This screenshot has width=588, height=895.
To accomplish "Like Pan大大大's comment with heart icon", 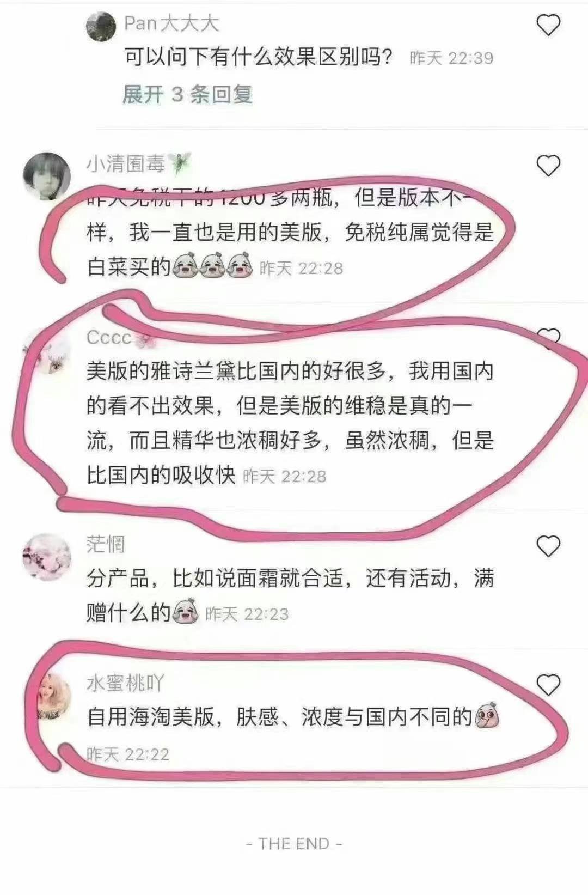I will click(x=548, y=25).
